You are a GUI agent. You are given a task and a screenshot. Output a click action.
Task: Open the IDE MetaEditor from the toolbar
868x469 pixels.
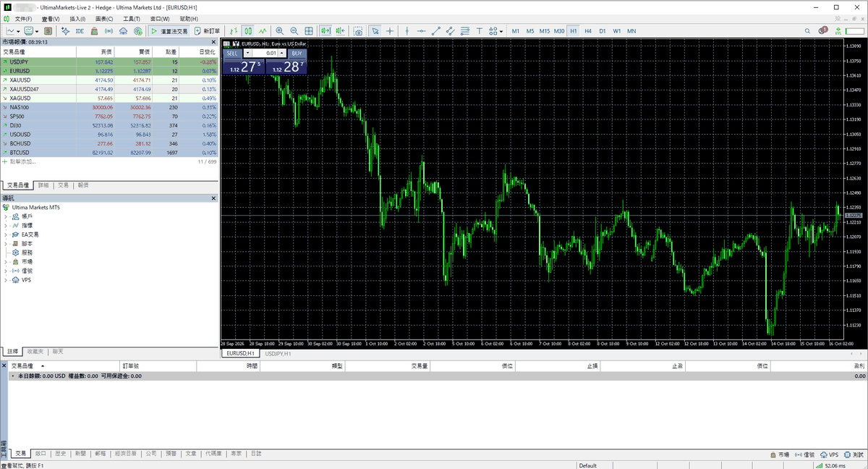tap(80, 31)
